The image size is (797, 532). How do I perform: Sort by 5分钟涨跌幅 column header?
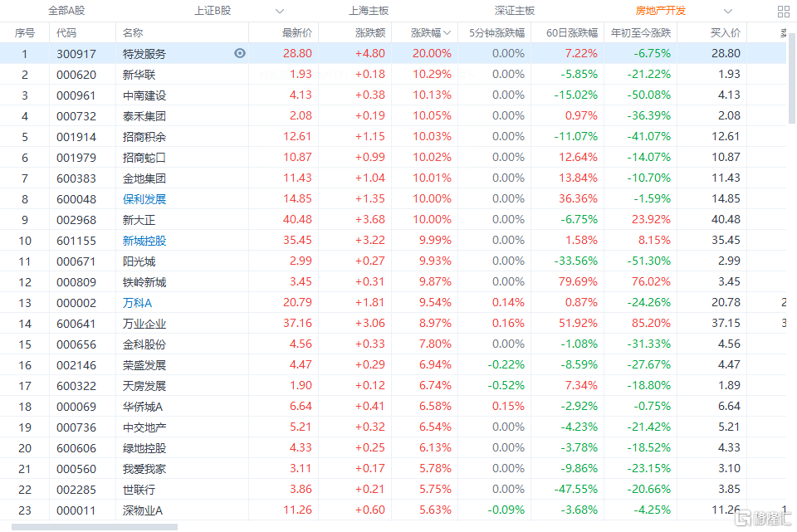[496, 33]
